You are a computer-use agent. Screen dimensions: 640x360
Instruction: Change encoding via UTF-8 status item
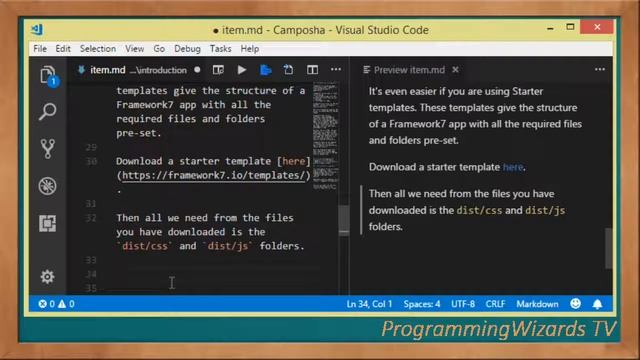463,304
